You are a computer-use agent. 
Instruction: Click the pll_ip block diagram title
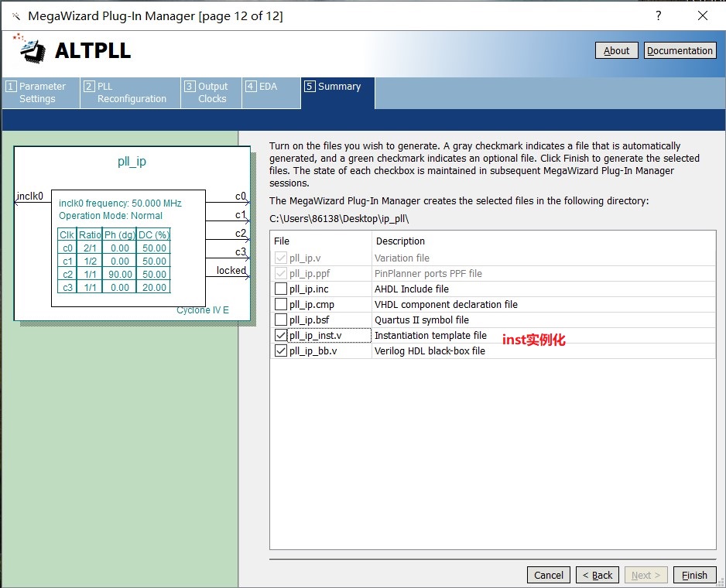(x=132, y=161)
